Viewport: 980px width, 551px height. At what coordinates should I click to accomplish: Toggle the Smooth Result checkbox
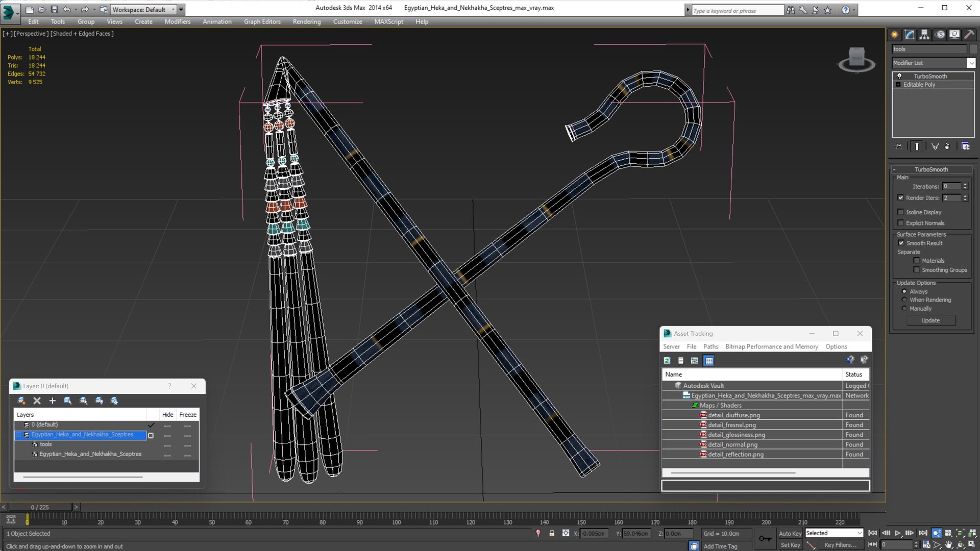pyautogui.click(x=901, y=243)
